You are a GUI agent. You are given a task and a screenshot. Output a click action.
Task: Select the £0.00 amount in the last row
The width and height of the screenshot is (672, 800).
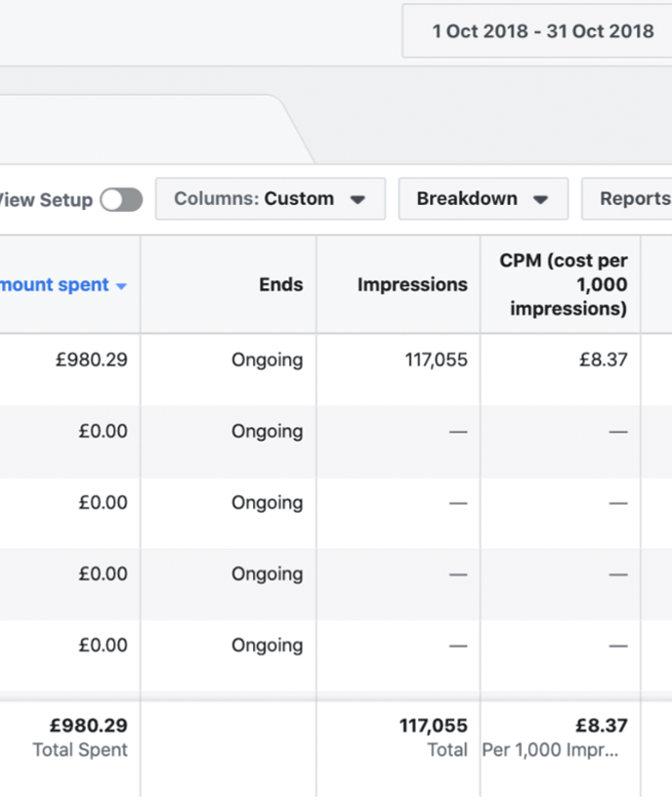[103, 645]
